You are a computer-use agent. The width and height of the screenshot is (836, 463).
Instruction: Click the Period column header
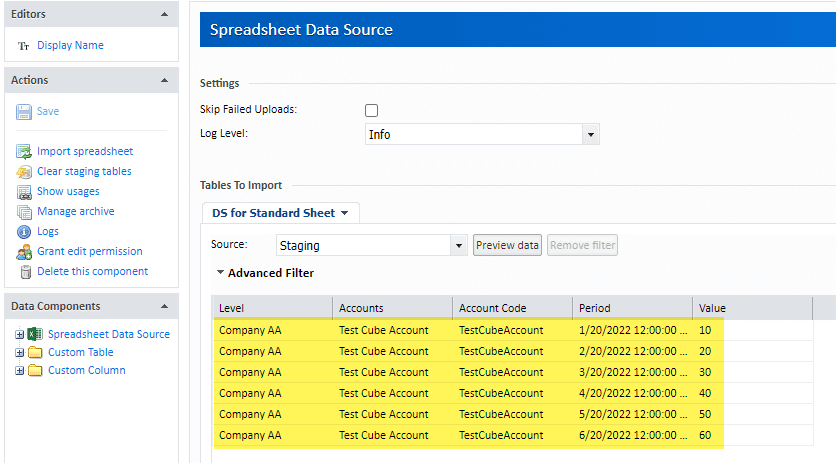632,308
